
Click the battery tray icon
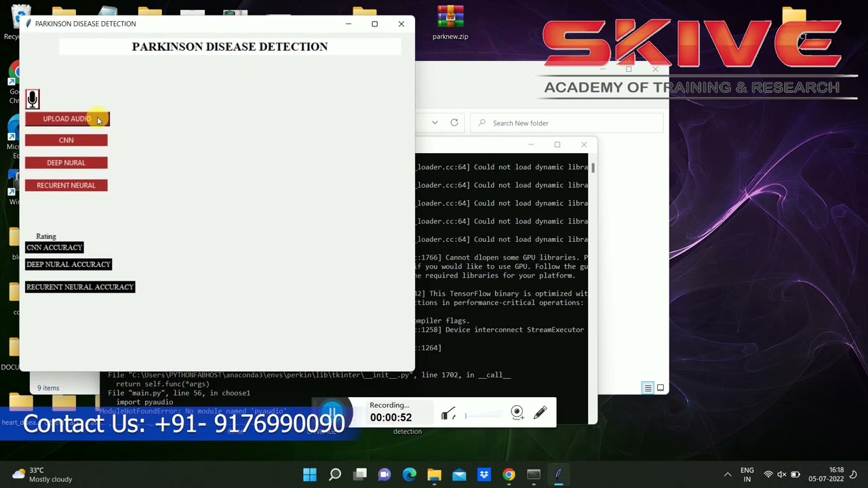pos(795,474)
